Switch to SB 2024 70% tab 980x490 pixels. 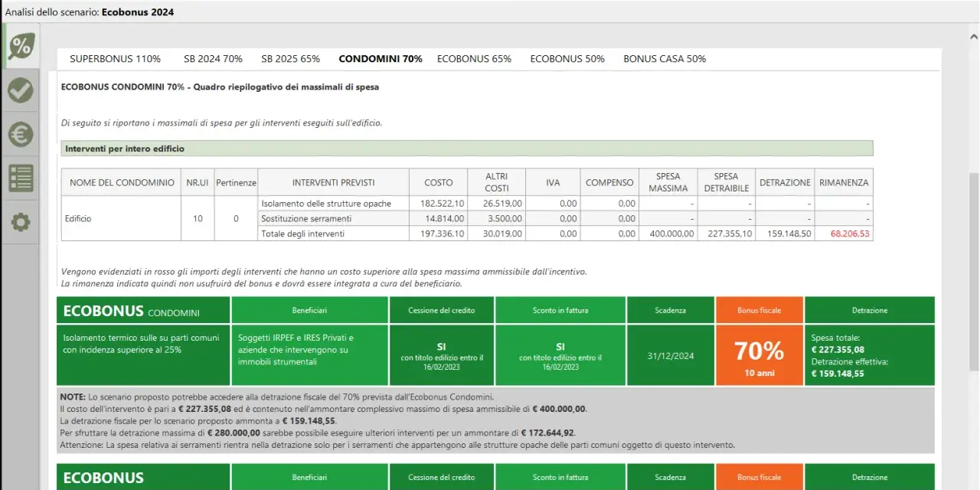tap(213, 59)
